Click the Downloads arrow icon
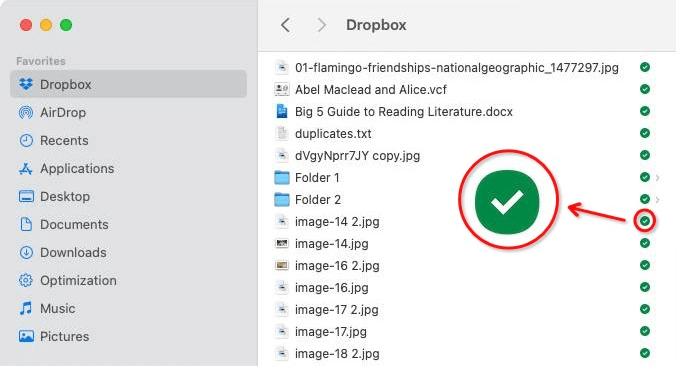The width and height of the screenshot is (676, 366). (x=26, y=253)
